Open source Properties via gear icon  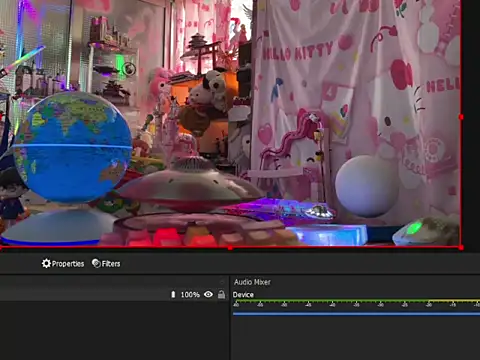click(x=46, y=263)
